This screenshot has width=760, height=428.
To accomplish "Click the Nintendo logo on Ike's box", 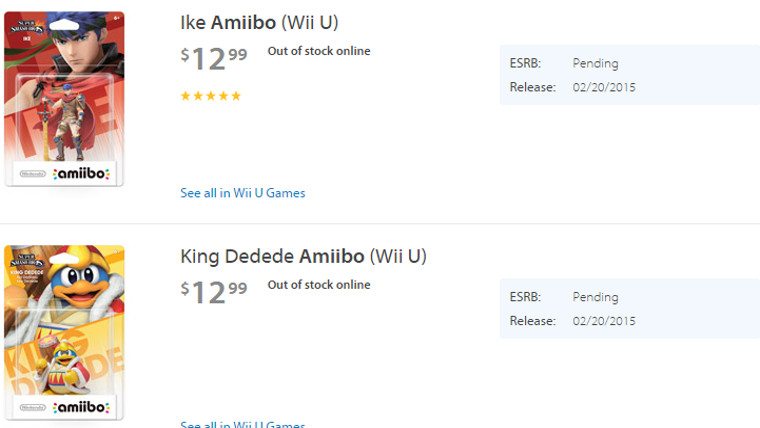I will click(32, 174).
